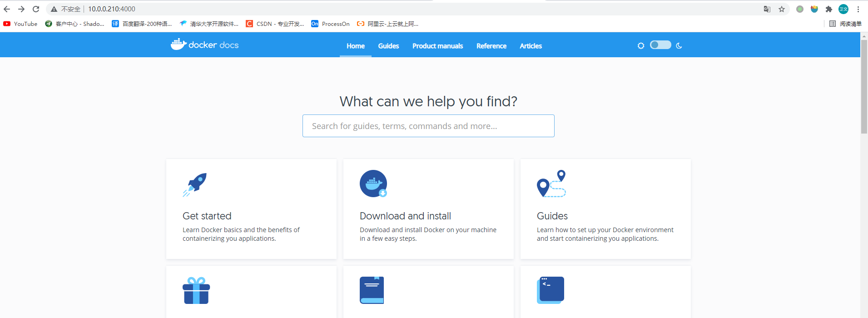Click the 'What can we help you find?' heading
This screenshot has width=868, height=318.
click(x=428, y=101)
